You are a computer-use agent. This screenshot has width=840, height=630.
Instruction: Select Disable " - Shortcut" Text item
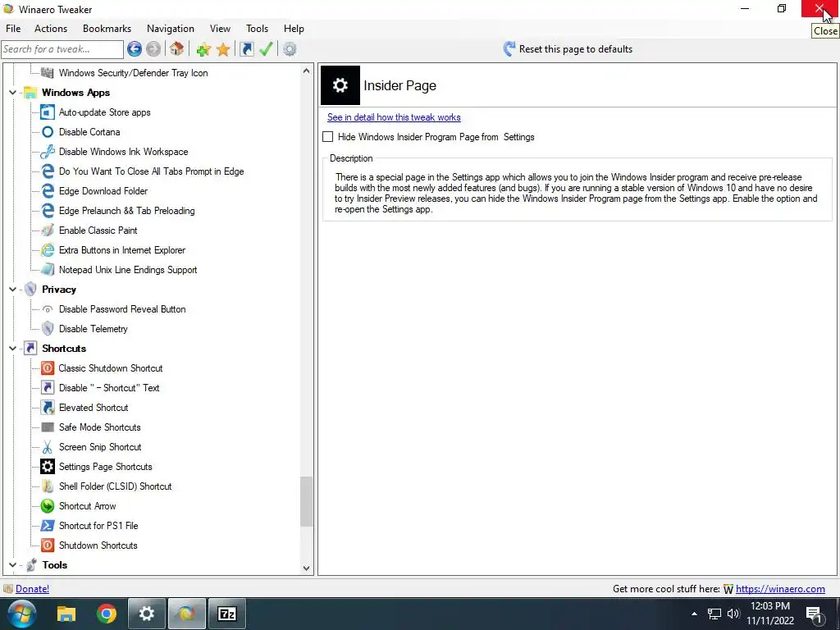click(109, 388)
